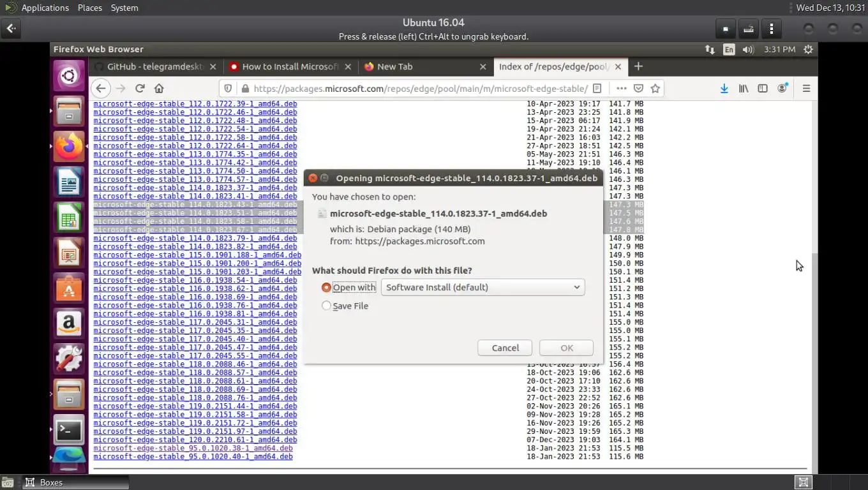Select the Save File radio button
Image resolution: width=868 pixels, height=490 pixels.
tap(327, 306)
